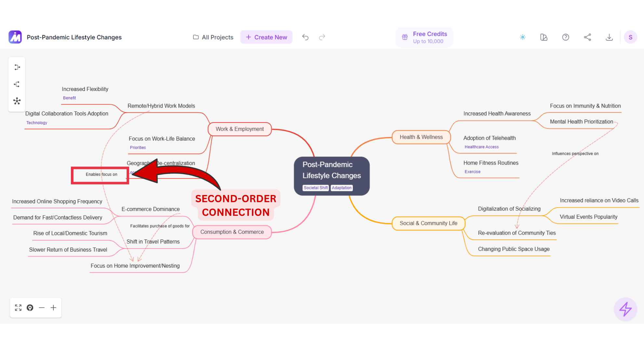The image size is (644, 351).
Task: Click the Create New button
Action: (x=266, y=37)
